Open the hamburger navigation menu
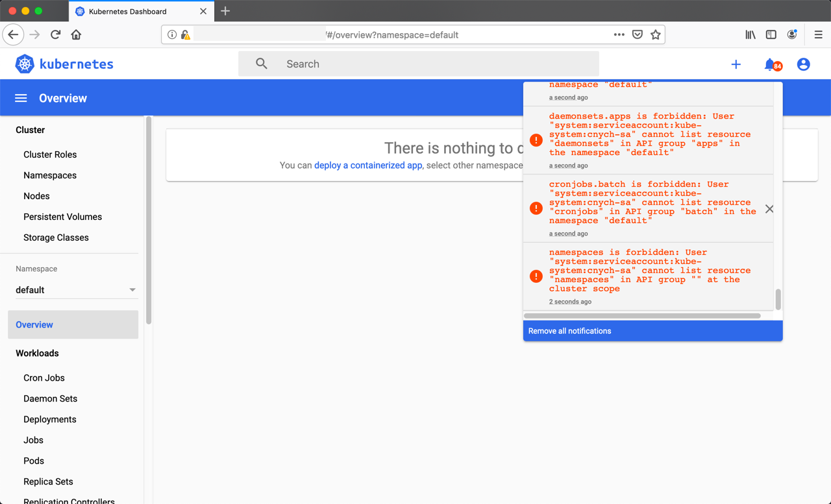The width and height of the screenshot is (831, 504). point(21,98)
